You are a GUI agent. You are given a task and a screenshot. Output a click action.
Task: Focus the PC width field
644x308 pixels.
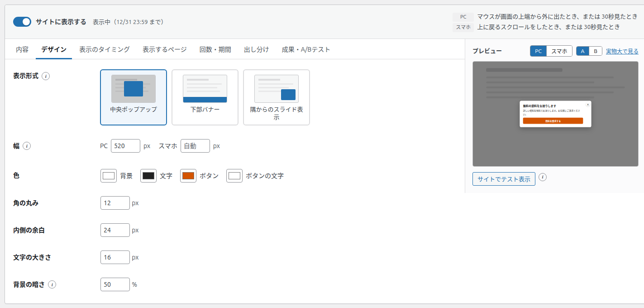tap(125, 146)
